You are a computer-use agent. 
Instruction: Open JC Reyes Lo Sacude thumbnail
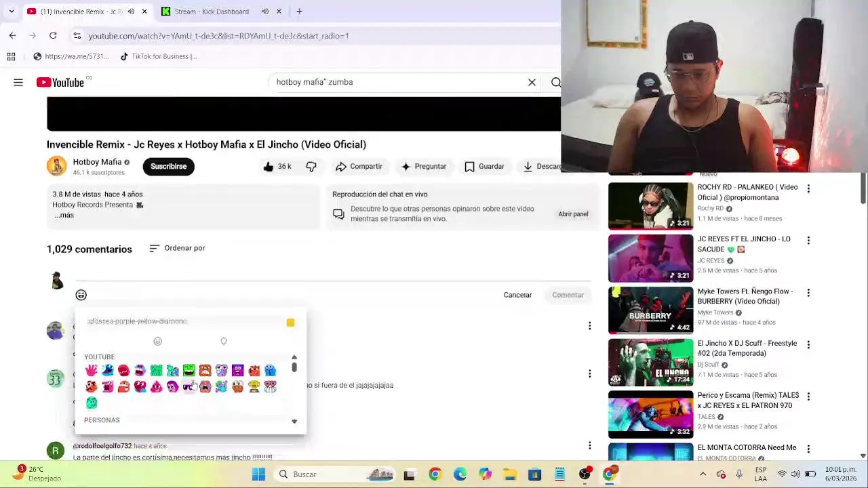click(650, 258)
